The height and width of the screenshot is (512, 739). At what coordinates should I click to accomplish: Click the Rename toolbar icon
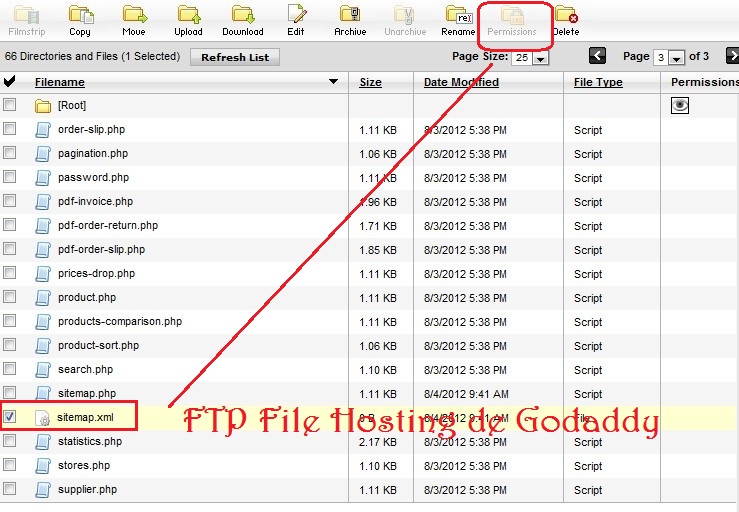[x=459, y=14]
